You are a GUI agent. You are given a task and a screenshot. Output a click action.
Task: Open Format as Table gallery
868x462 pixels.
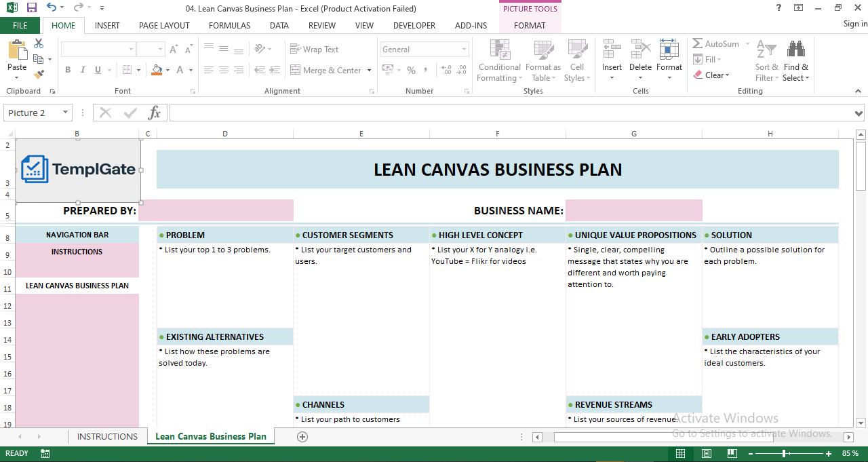(543, 61)
